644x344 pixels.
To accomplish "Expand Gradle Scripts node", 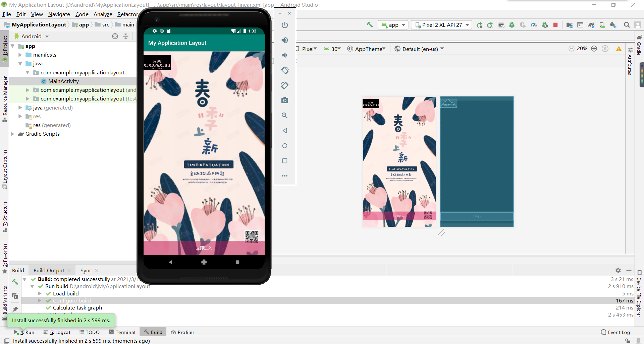I will pyautogui.click(x=13, y=134).
